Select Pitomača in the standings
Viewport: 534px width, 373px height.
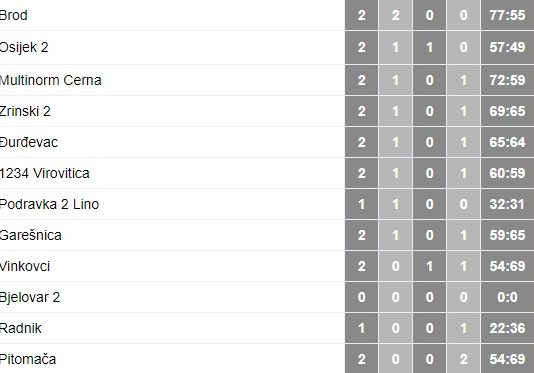[x=28, y=359]
